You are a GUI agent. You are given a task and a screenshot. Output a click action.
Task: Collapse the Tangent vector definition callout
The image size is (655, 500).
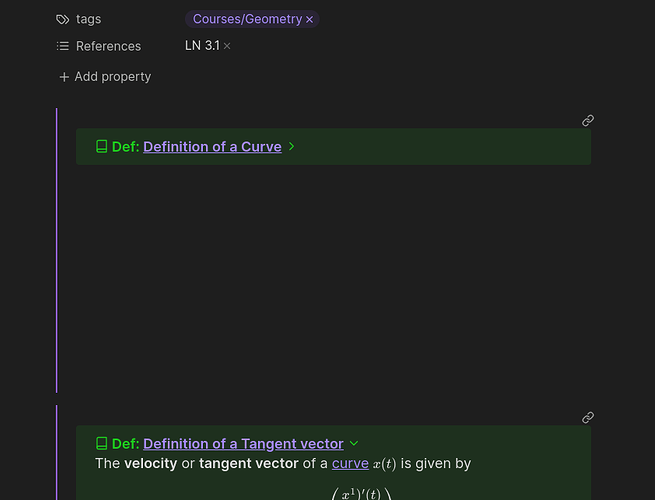coord(354,444)
